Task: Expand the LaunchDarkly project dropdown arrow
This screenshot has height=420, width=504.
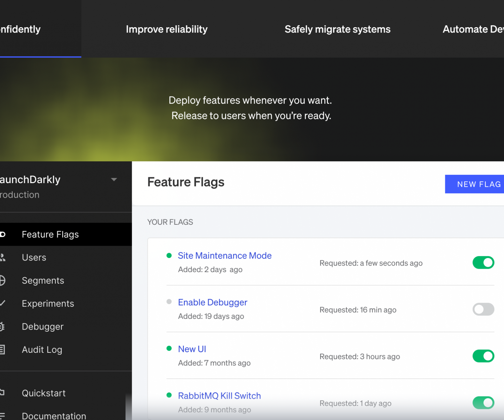Action: pos(114,179)
